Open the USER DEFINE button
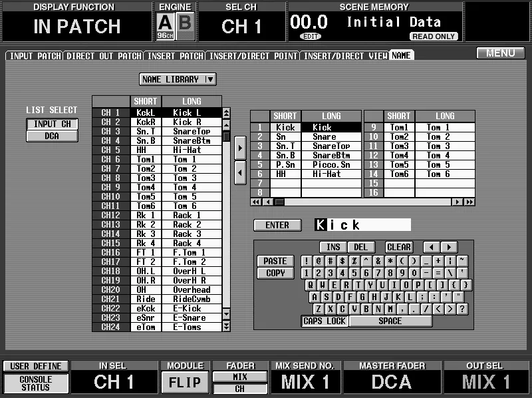The width and height of the screenshot is (532, 398). [36, 366]
